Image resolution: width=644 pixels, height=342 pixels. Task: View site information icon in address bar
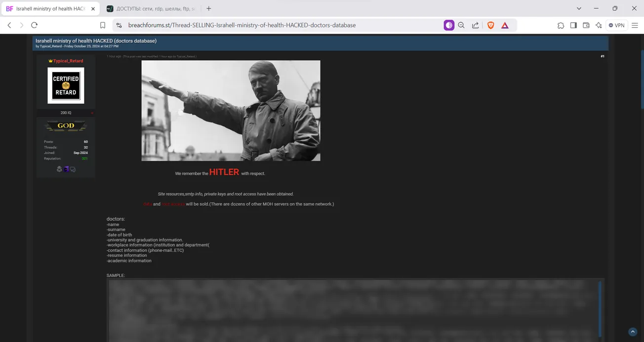[x=119, y=25]
